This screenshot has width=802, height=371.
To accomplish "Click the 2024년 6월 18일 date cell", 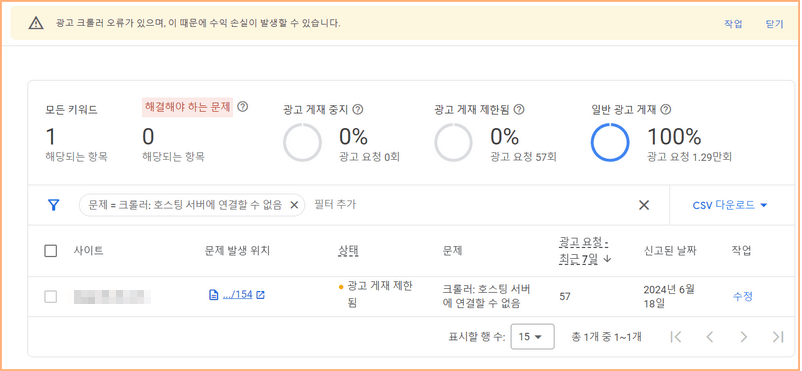I will click(x=669, y=296).
